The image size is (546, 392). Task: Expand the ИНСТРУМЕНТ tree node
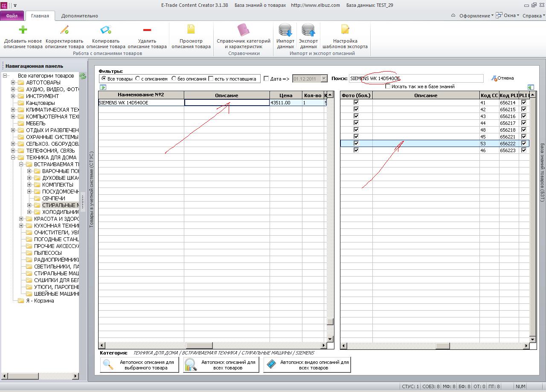click(13, 96)
